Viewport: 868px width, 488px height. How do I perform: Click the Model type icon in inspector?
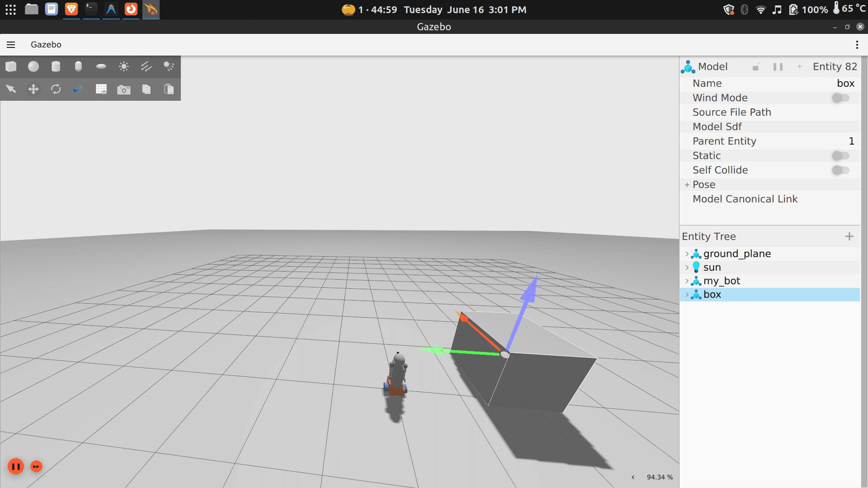tap(688, 67)
